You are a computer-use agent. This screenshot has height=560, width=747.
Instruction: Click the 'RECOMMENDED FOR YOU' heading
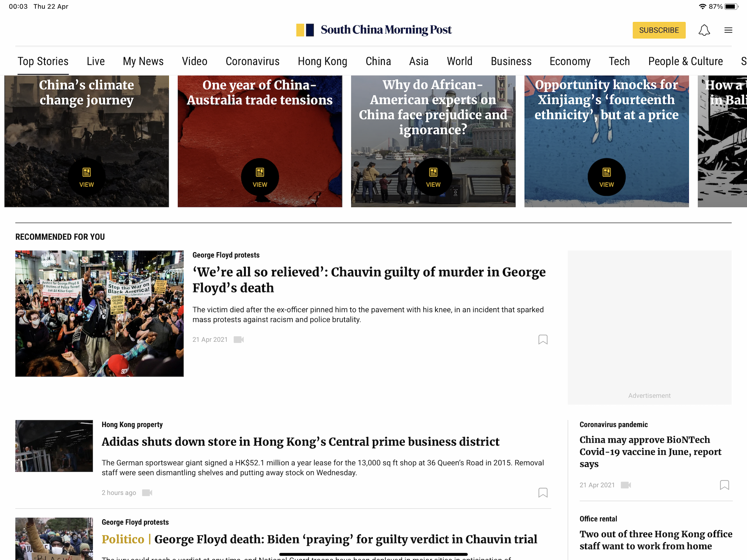coord(60,237)
